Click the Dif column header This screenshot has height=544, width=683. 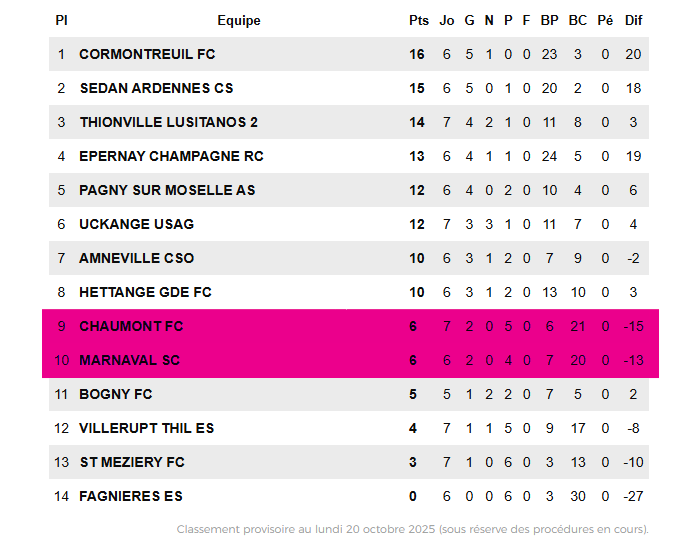pos(633,20)
